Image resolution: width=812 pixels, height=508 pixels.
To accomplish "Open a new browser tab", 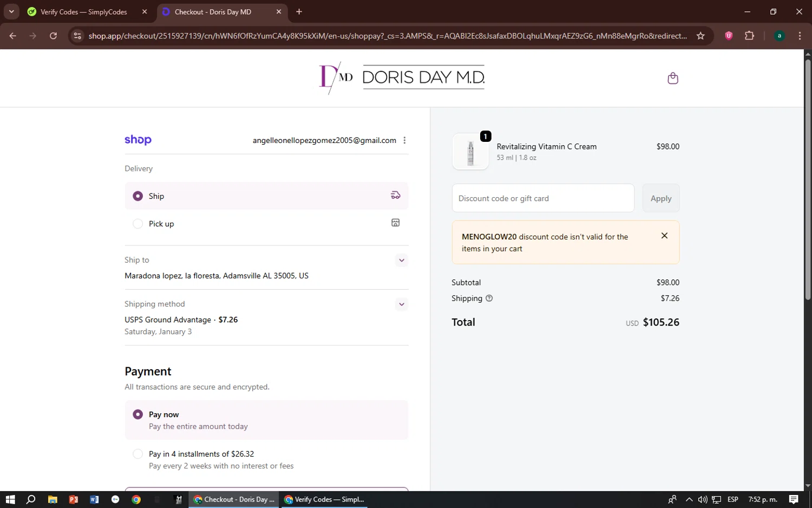I will coord(299,12).
